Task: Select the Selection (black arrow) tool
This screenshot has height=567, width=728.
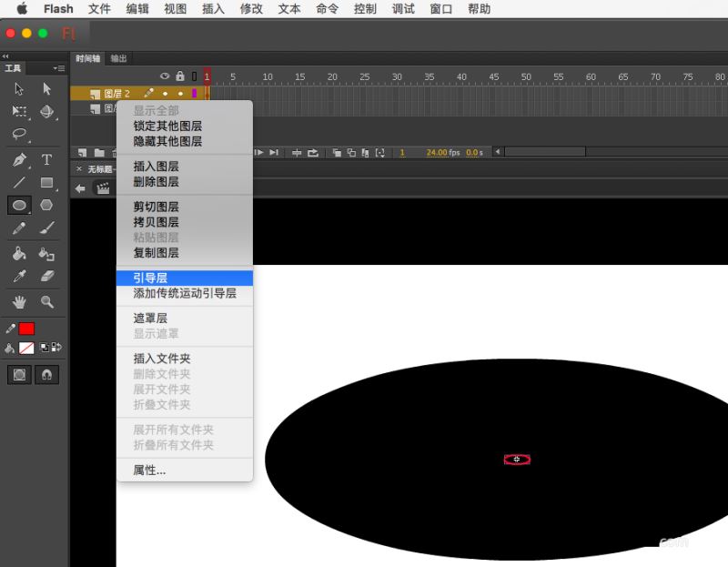Action: [19, 88]
